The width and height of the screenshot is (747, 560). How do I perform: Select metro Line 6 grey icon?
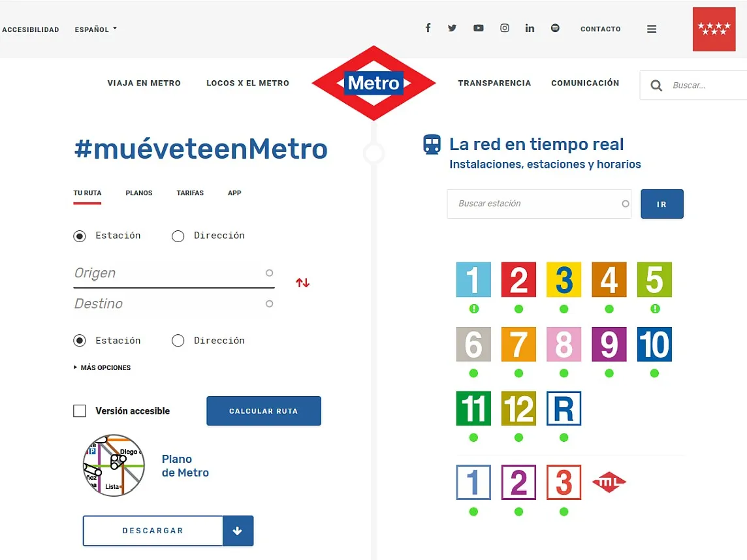tap(473, 344)
